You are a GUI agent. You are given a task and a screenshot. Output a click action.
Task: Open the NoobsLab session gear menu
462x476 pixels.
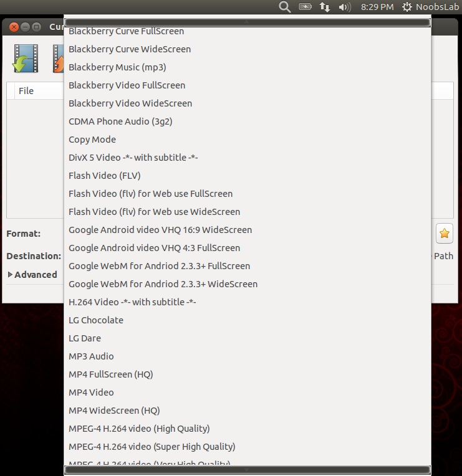(x=430, y=7)
